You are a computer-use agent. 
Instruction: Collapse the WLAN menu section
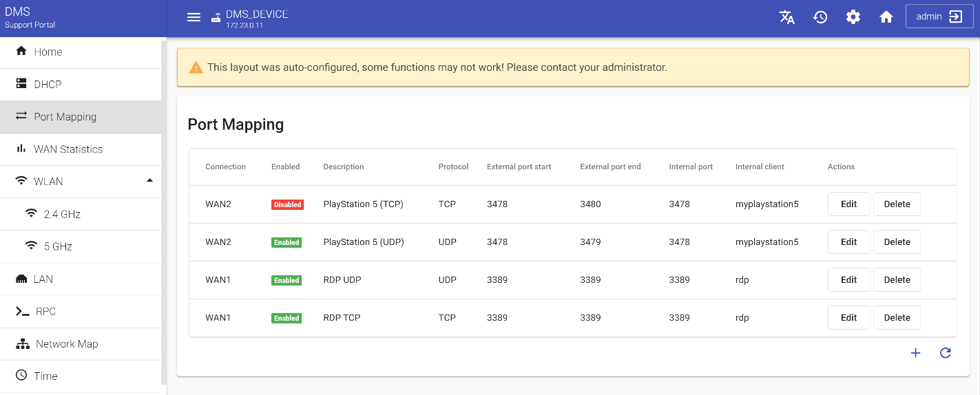pos(149,181)
